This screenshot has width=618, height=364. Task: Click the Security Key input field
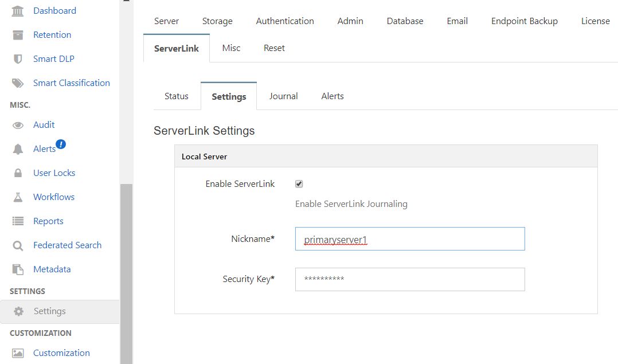[410, 279]
